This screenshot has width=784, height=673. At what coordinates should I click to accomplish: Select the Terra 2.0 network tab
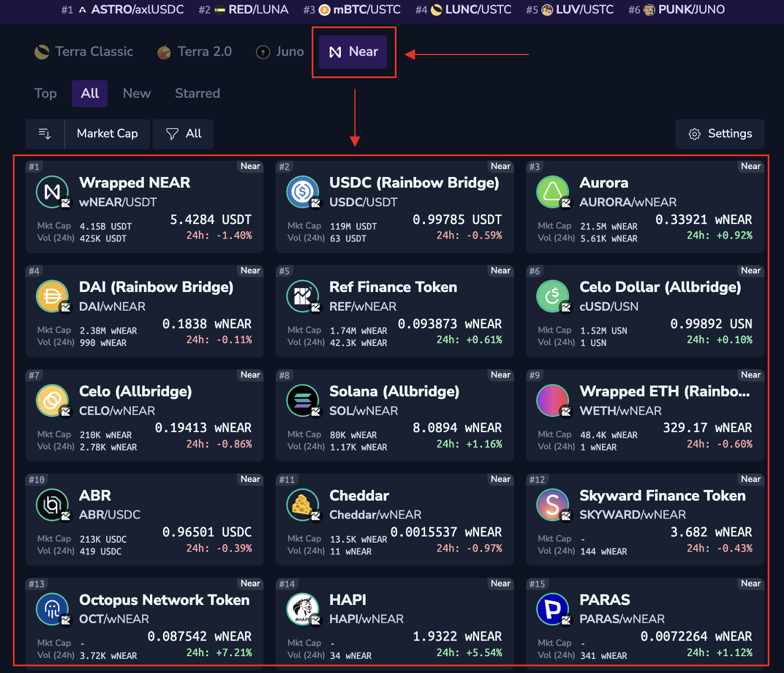194,52
